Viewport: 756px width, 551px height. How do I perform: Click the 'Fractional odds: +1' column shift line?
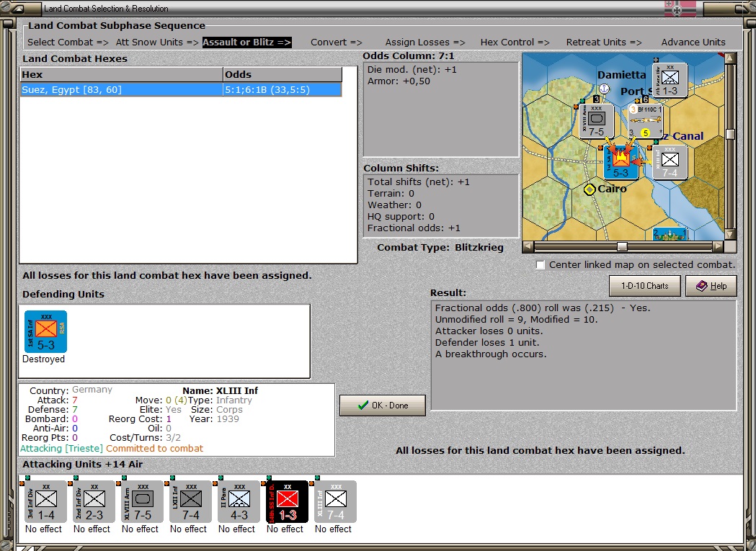pyautogui.click(x=414, y=228)
